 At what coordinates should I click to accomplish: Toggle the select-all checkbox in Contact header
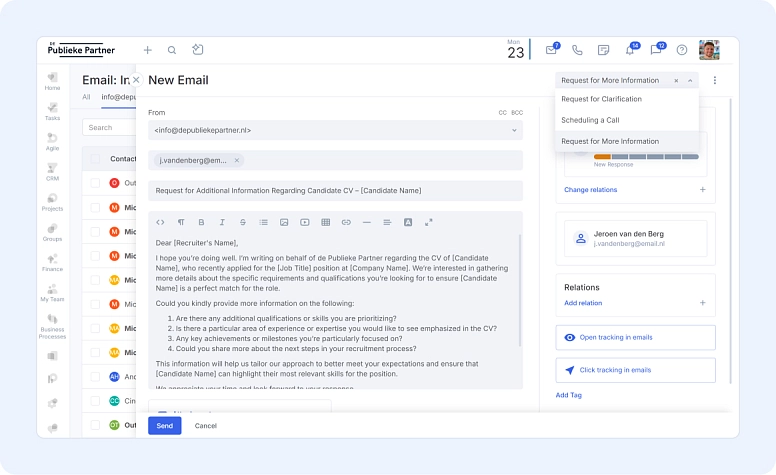(95, 158)
